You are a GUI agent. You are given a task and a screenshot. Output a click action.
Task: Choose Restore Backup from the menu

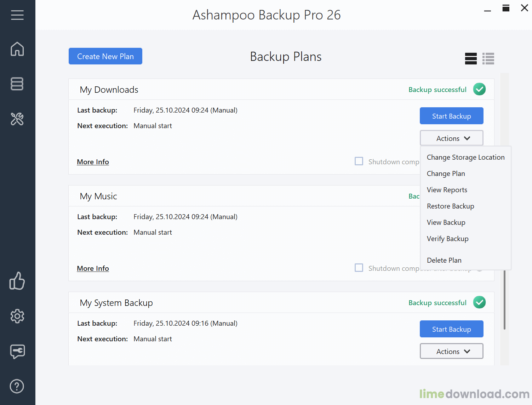(450, 206)
